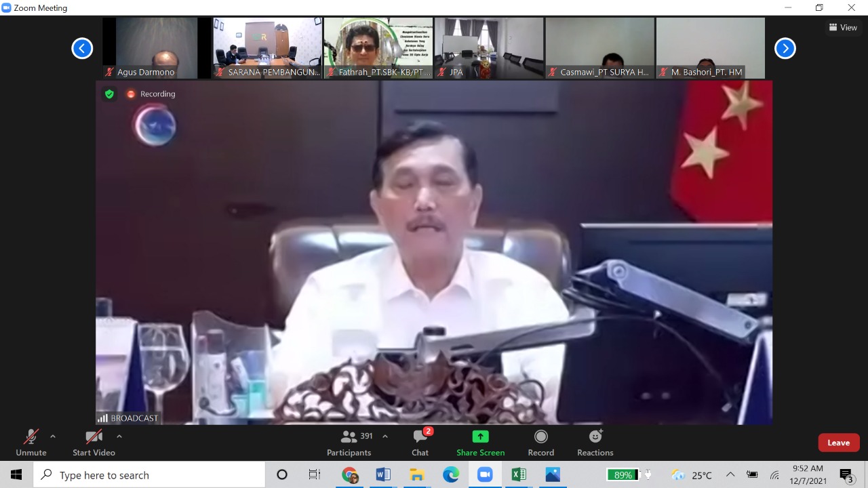Click the green encryption shield icon
Viewport: 868px width, 488px height.
(x=109, y=94)
